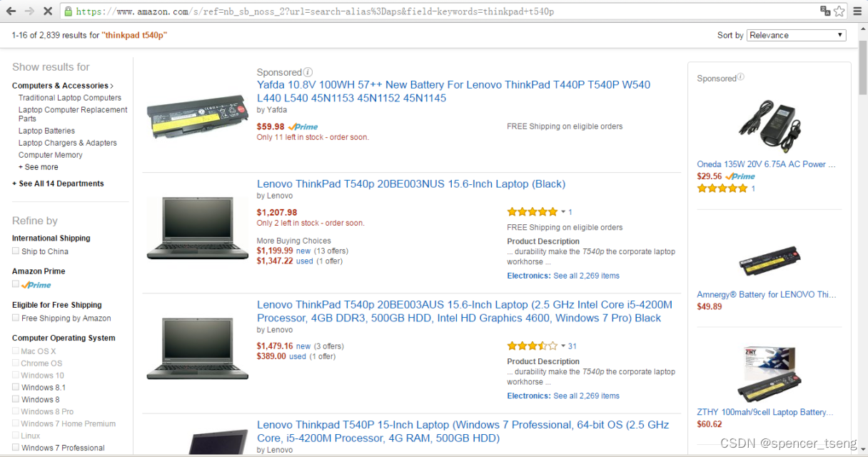The height and width of the screenshot is (457, 868).
Task: Check the Amazon Prime filter checkbox
Action: click(x=16, y=283)
